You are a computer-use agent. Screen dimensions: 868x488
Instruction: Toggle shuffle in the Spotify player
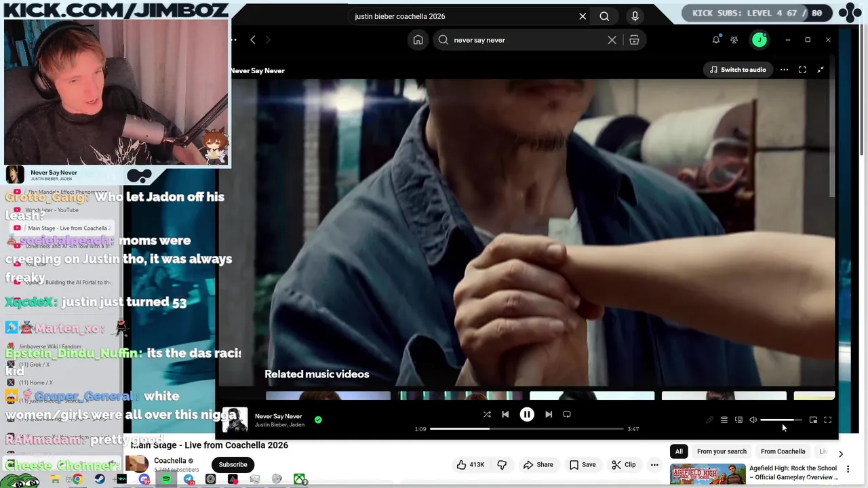(x=487, y=414)
